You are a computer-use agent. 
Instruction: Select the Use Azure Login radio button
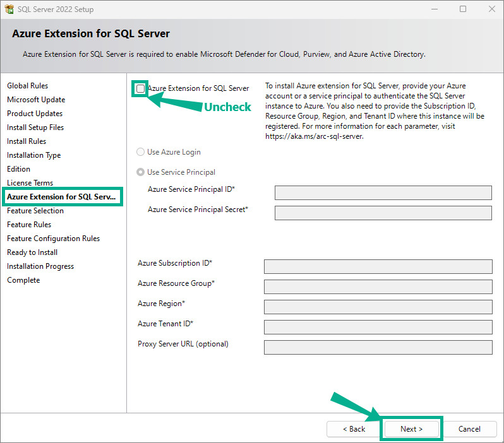140,152
